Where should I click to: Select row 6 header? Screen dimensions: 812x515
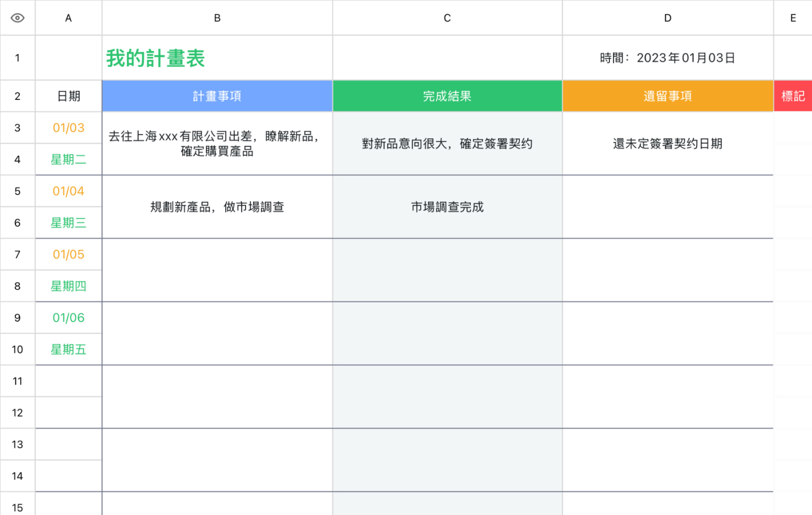[x=17, y=223]
